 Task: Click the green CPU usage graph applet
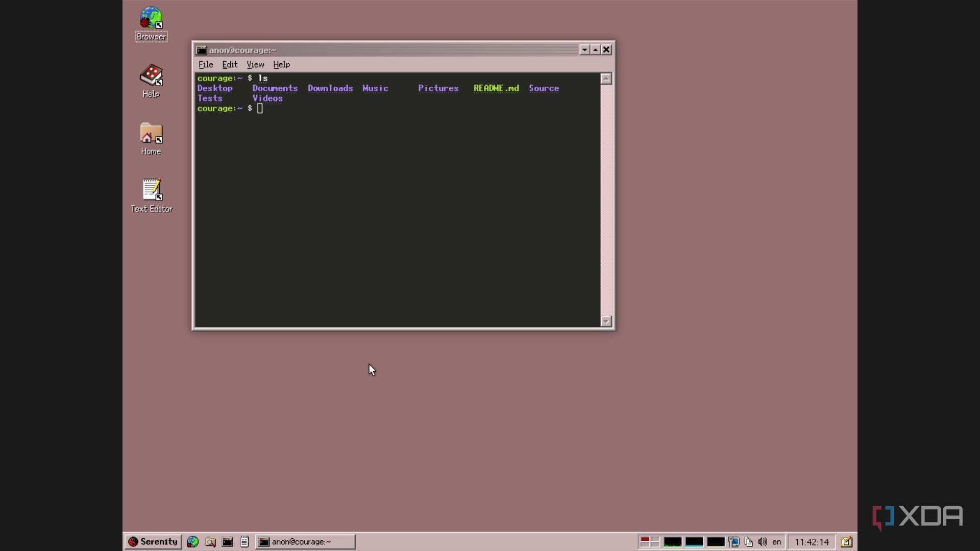[x=673, y=542]
